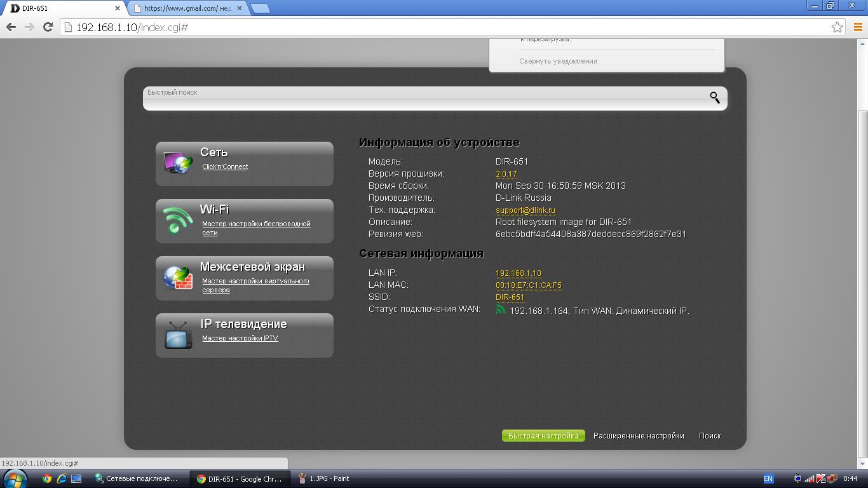Open the Windows Start button
868x488 pixels.
[x=14, y=478]
